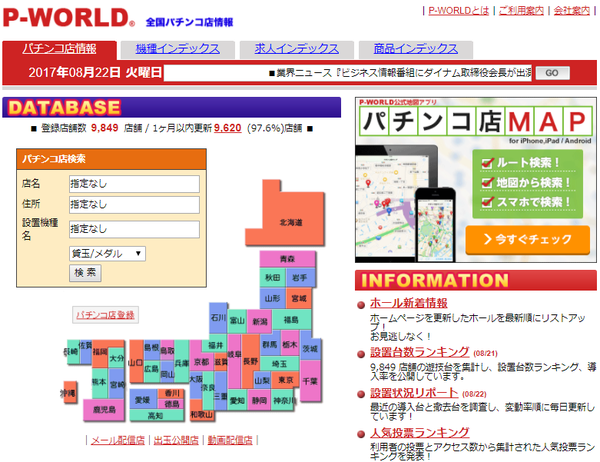Open the 動画配信店 link
This screenshot has height=462, width=600.
click(x=230, y=441)
